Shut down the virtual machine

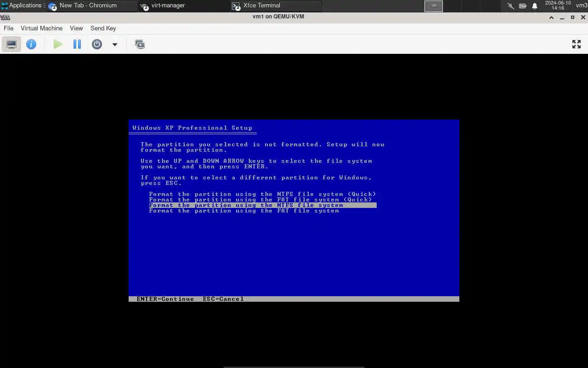pos(97,44)
